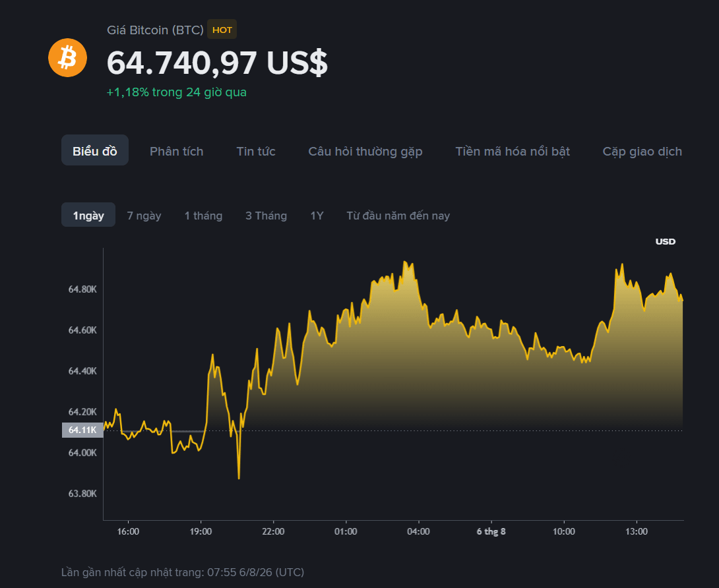Open the Cặp giao dịch tab
Viewport: 719px width, 588px height.
coord(642,151)
